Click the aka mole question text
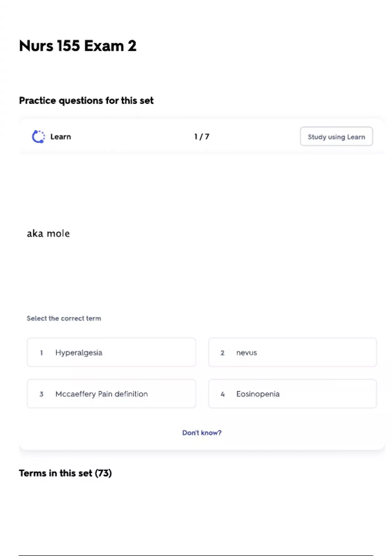Screen dimensions: 392x556 [x=48, y=234]
